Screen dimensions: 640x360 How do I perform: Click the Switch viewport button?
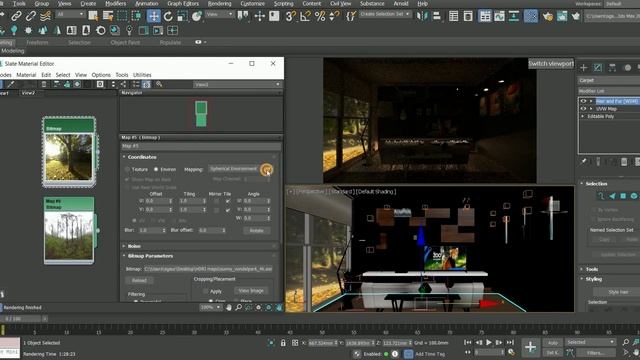point(551,64)
